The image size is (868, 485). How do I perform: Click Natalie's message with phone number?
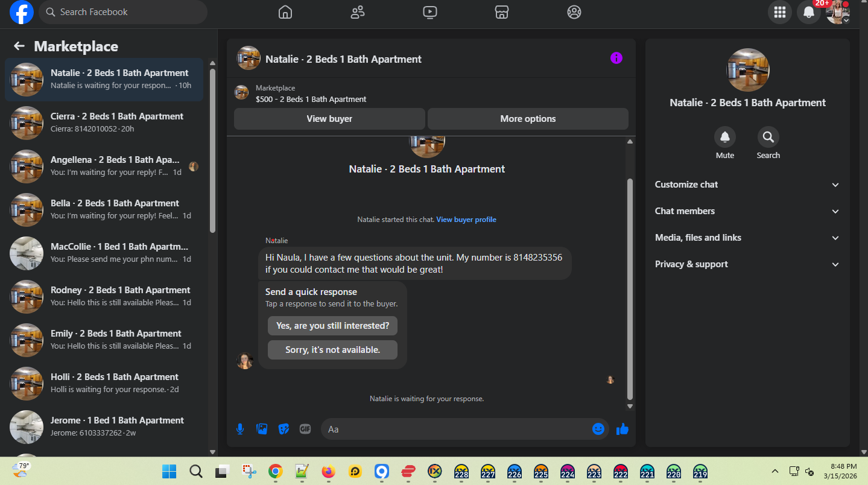tap(414, 264)
